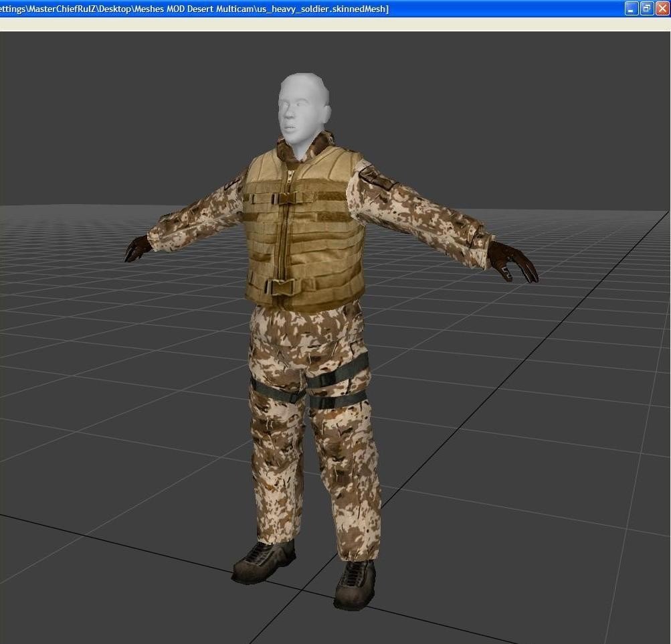Click the camo collar below the head
This screenshot has height=644, width=671.
[x=293, y=151]
